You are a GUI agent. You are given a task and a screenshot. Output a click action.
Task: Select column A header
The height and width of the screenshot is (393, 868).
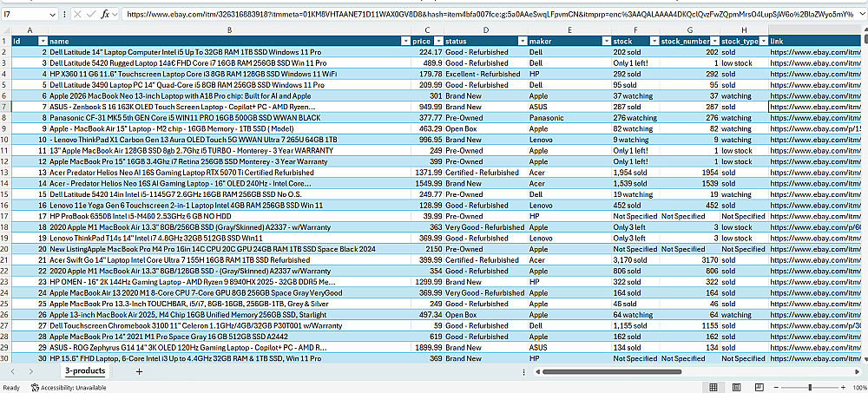(x=30, y=29)
